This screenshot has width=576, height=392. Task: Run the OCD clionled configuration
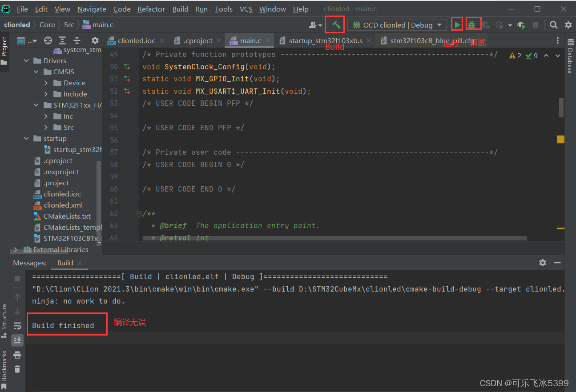[x=457, y=25]
